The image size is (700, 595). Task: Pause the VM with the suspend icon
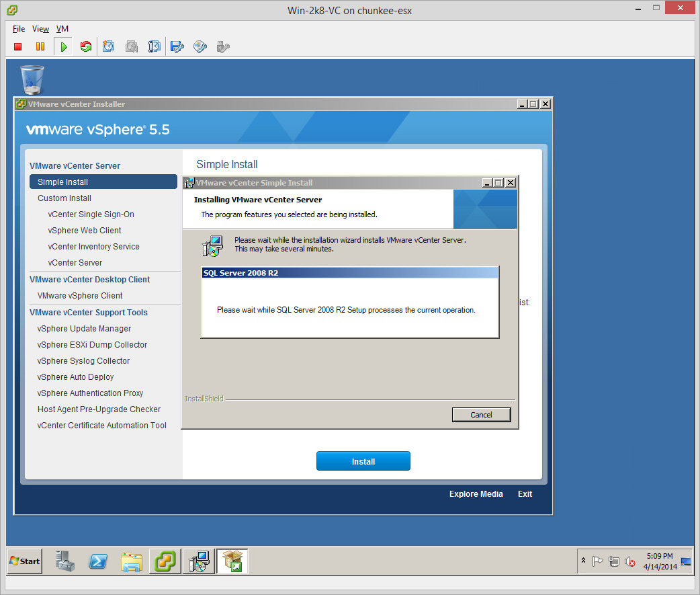40,46
